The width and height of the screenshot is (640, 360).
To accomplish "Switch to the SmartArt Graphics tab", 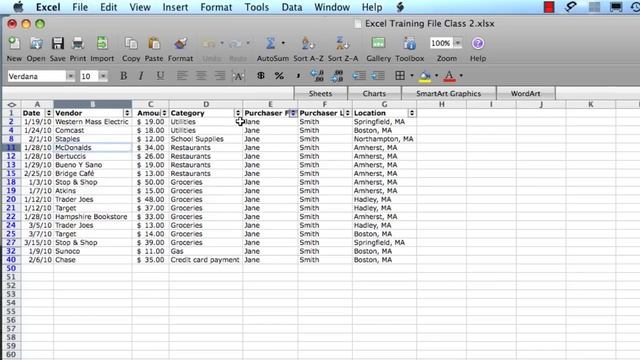I will click(449, 93).
